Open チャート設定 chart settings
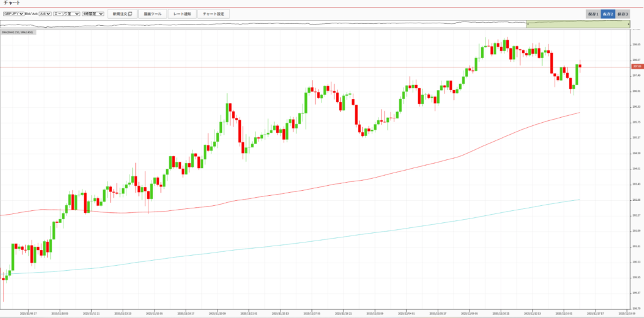 pos(213,13)
